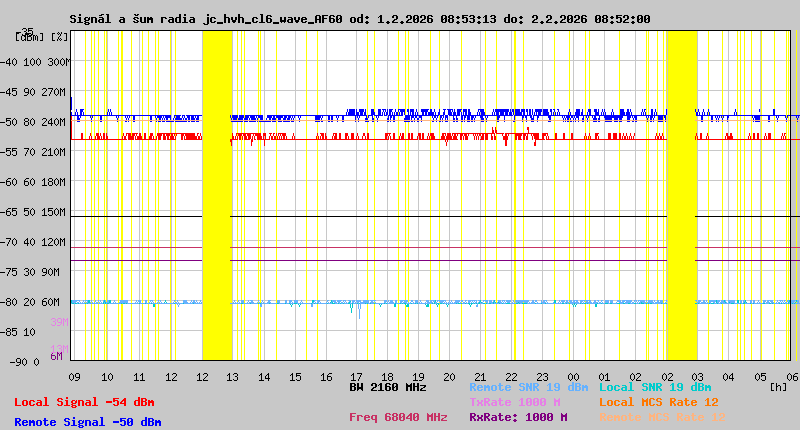Click the [dBm] [%] axis unit header
This screenshot has height=430, width=800.
pyautogui.click(x=43, y=37)
